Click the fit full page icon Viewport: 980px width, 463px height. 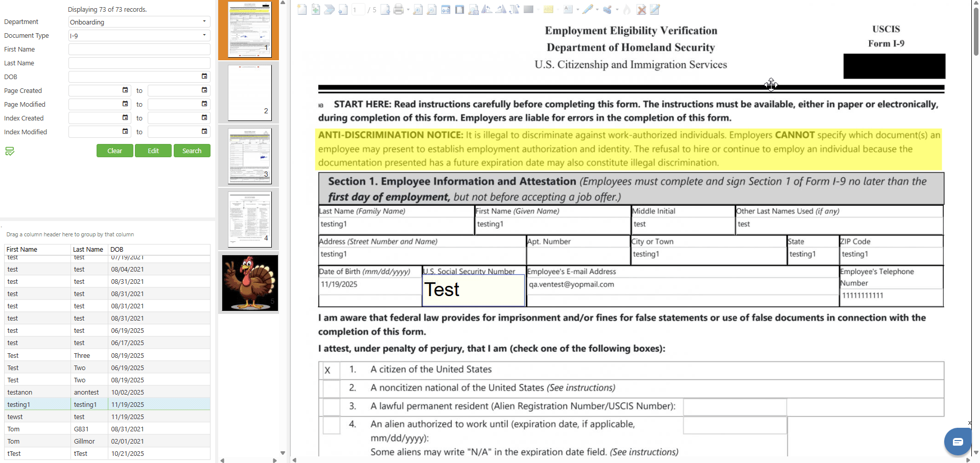coord(459,9)
